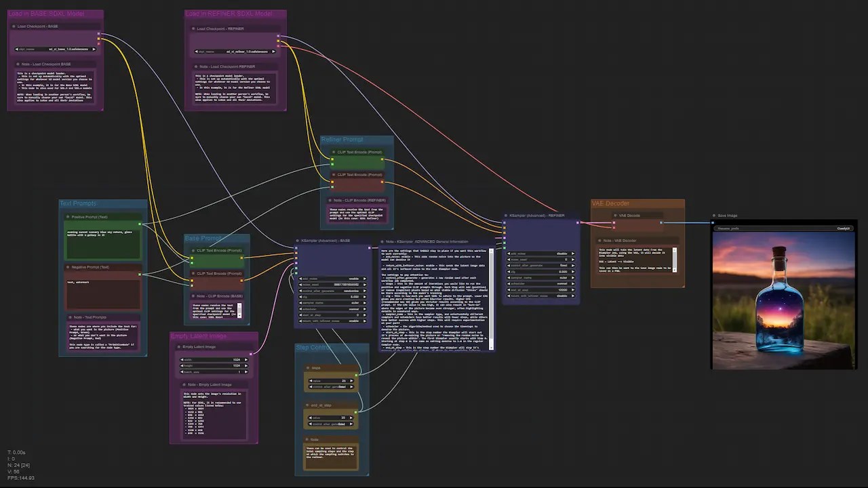Collapse the VAE Decode node via its title dot
Screen dimensions: 868x488
click(x=614, y=215)
